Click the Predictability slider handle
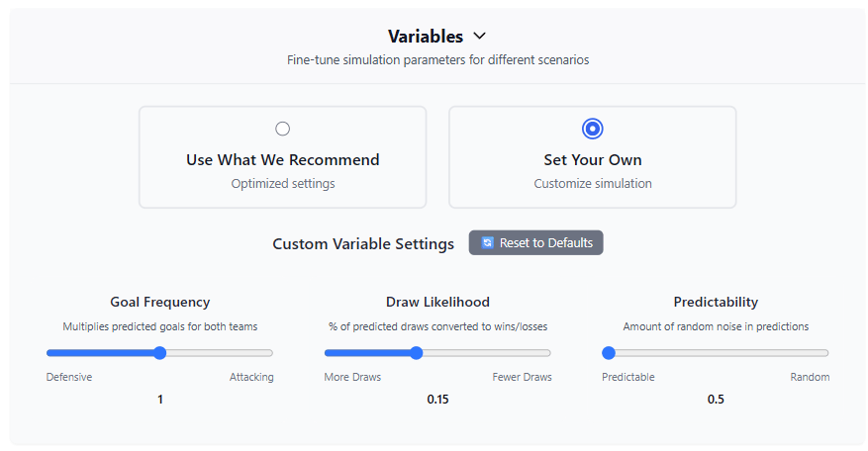Viewport: 868px width, 451px height. click(609, 353)
